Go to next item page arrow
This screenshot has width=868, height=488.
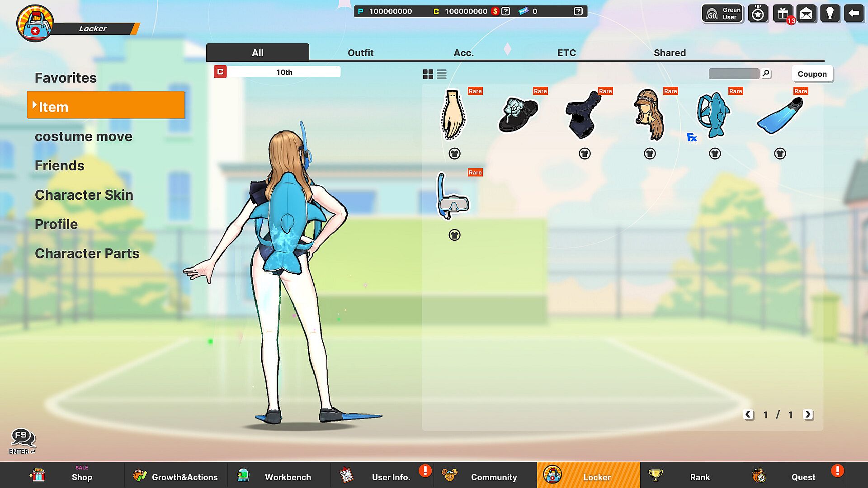(x=808, y=414)
